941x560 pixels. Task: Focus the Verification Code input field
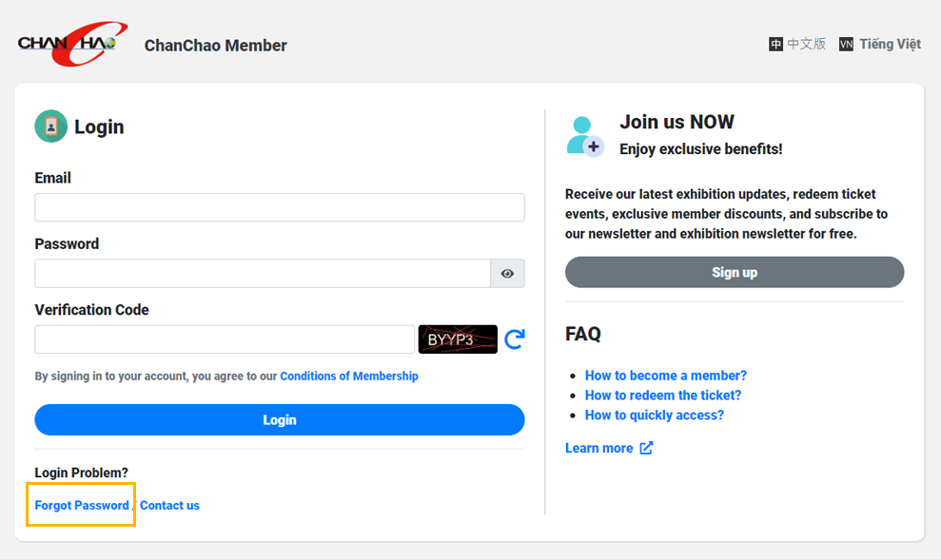(225, 339)
